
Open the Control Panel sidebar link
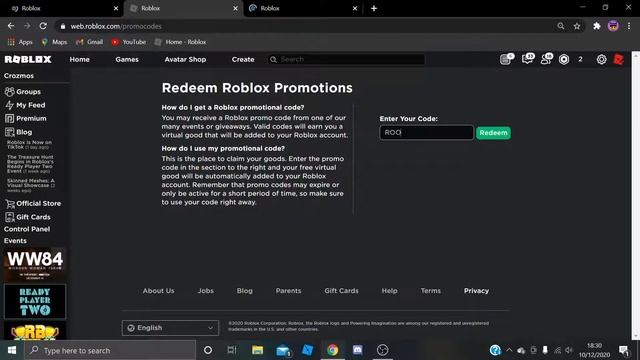click(27, 229)
